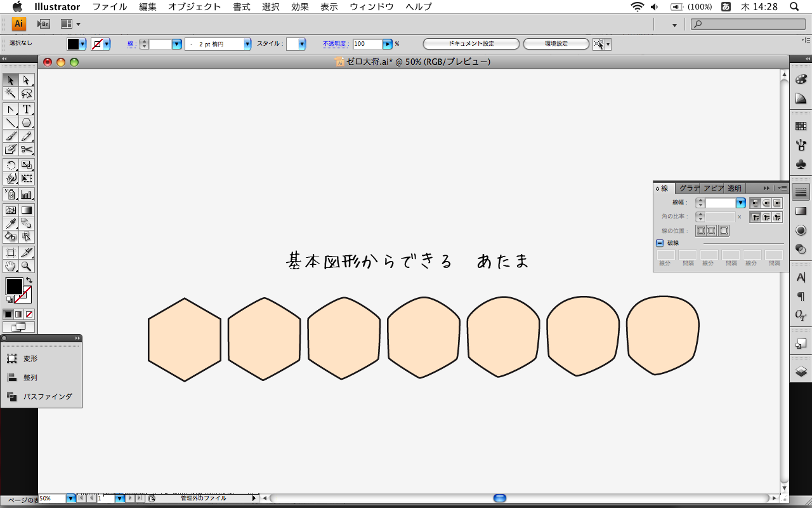Set round join for stroke

766,217
